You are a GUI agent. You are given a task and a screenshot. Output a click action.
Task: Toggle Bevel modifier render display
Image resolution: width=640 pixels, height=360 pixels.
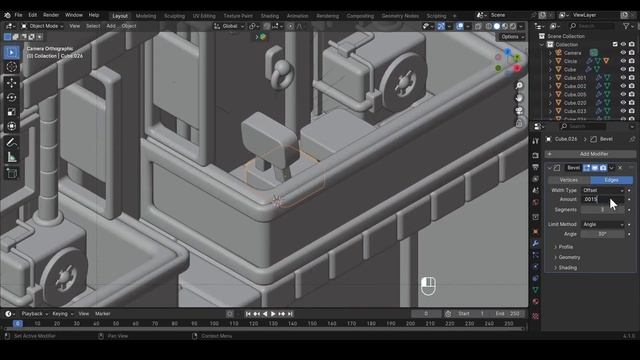pyautogui.click(x=603, y=168)
